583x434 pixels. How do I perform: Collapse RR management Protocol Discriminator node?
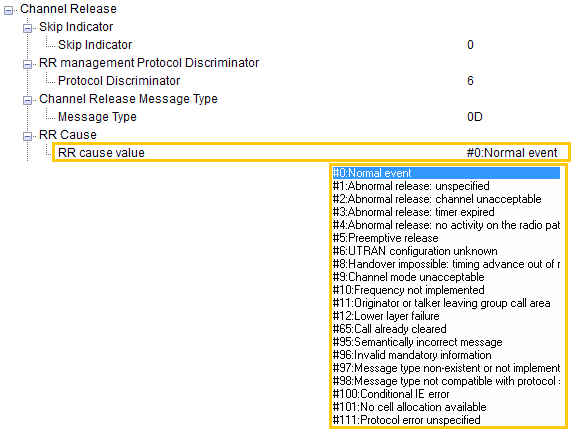[28, 64]
